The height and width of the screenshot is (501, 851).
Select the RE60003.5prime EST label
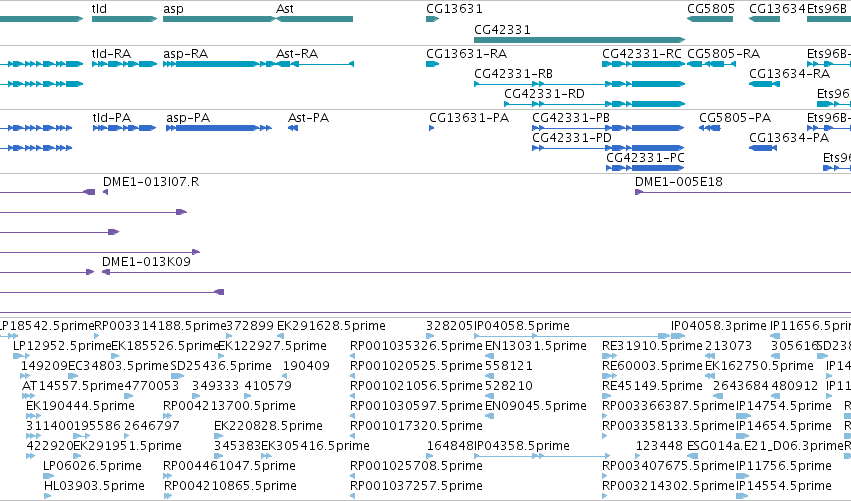[652, 366]
